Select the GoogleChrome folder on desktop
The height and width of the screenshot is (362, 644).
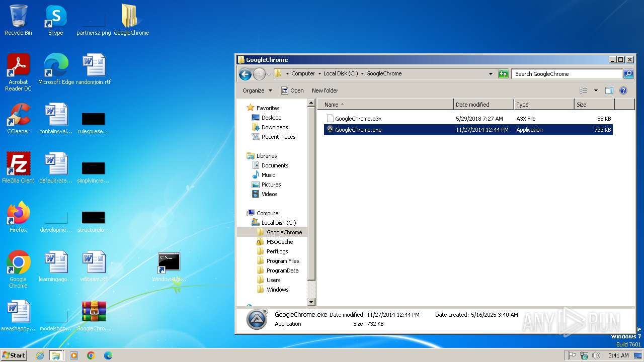131,20
